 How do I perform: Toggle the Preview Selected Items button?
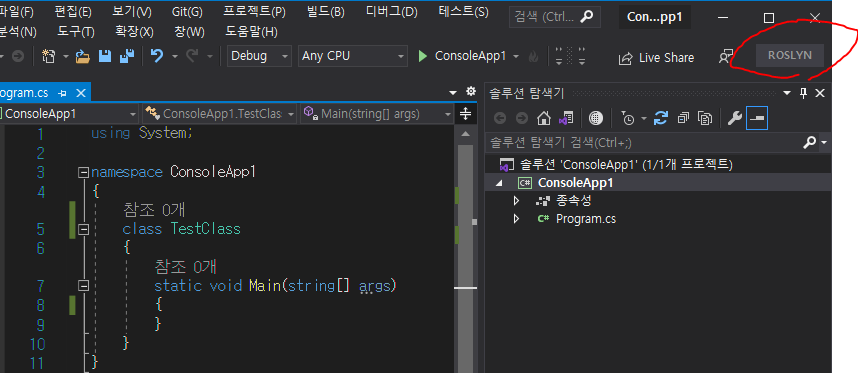click(757, 118)
